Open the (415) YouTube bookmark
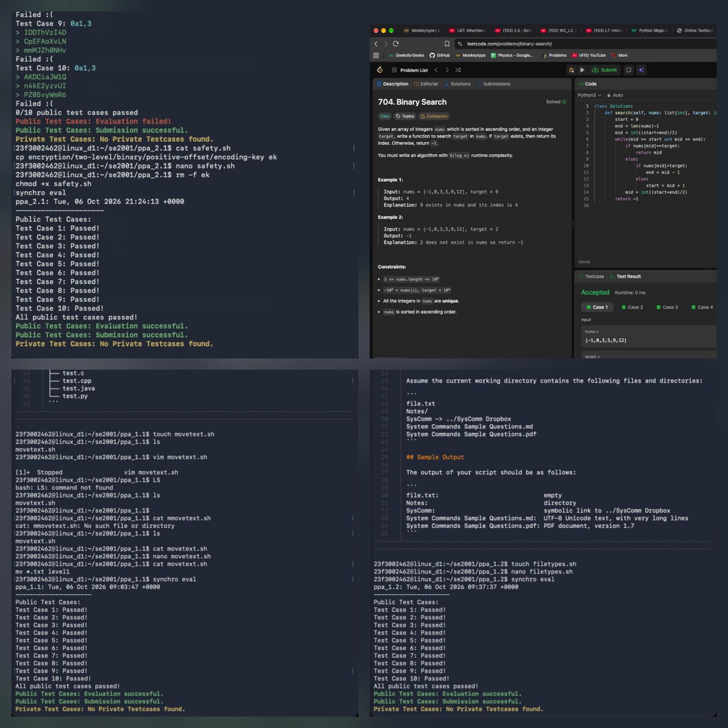Screen dimensions: 728x728 tap(588, 55)
